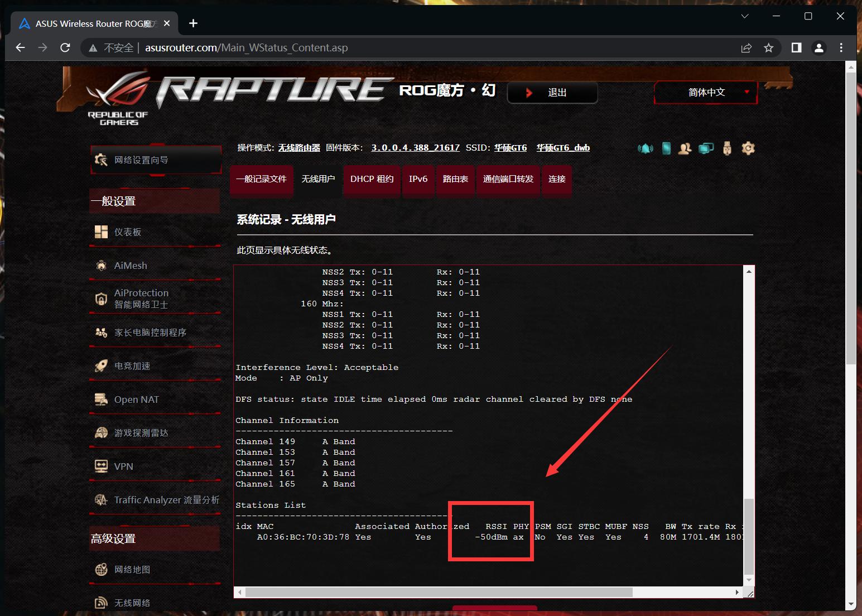Switch to the DHCP 租约 tab

[372, 179]
